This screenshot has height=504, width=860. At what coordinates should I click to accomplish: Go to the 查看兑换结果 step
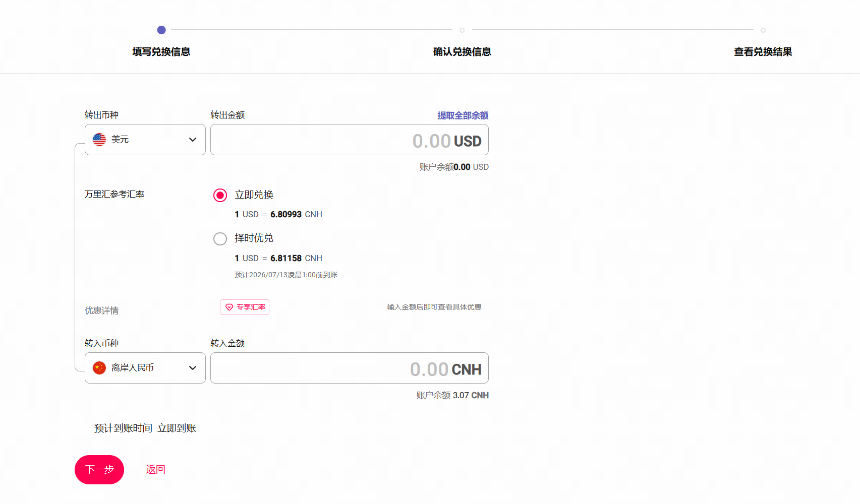click(x=763, y=51)
